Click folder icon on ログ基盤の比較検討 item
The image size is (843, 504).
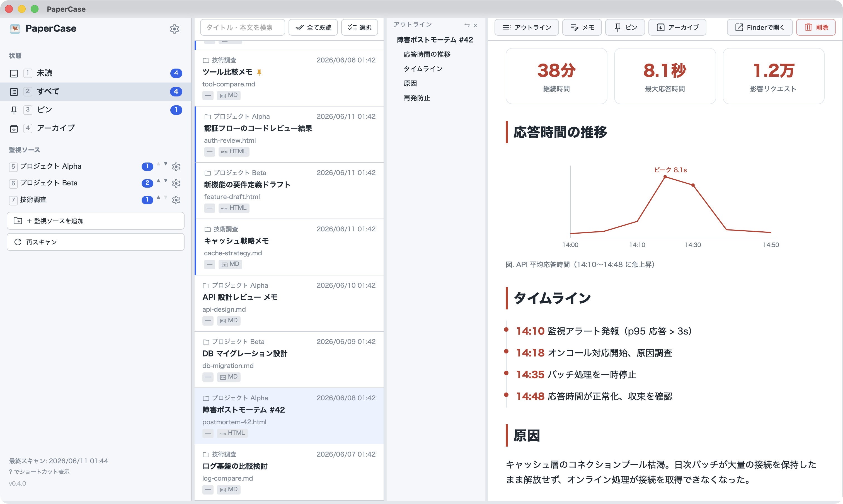(x=206, y=455)
